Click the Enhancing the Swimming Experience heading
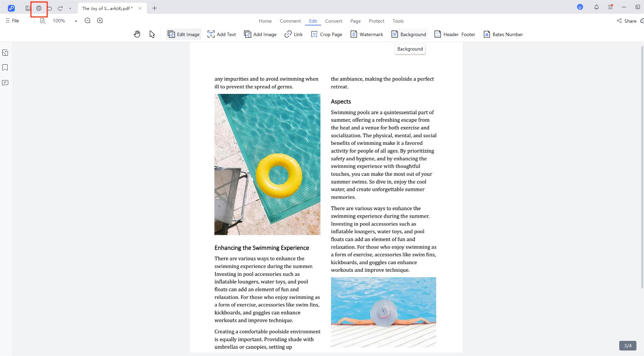Screen dimensions: 644x356 (x=262, y=248)
